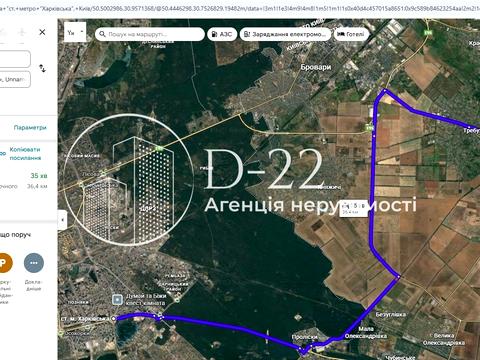Open the Докладніше more categories icon
This screenshot has height=360, width=480.
[x=34, y=263]
